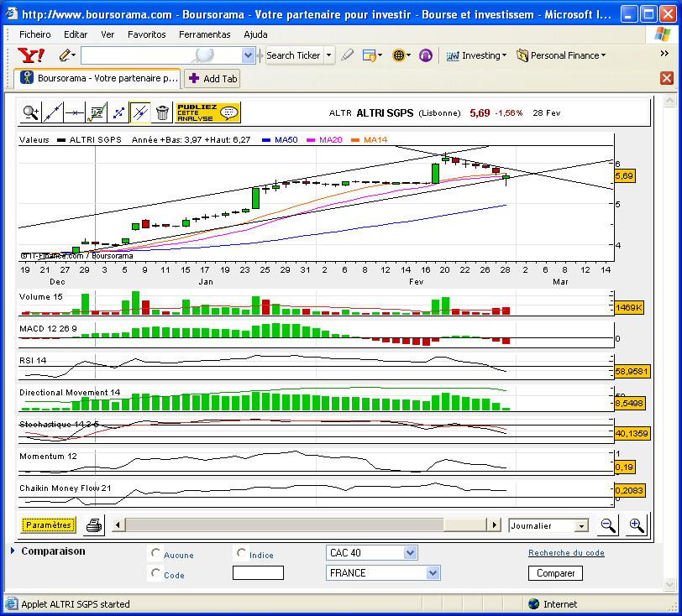Expand toolbar overflow chevron

664,53
